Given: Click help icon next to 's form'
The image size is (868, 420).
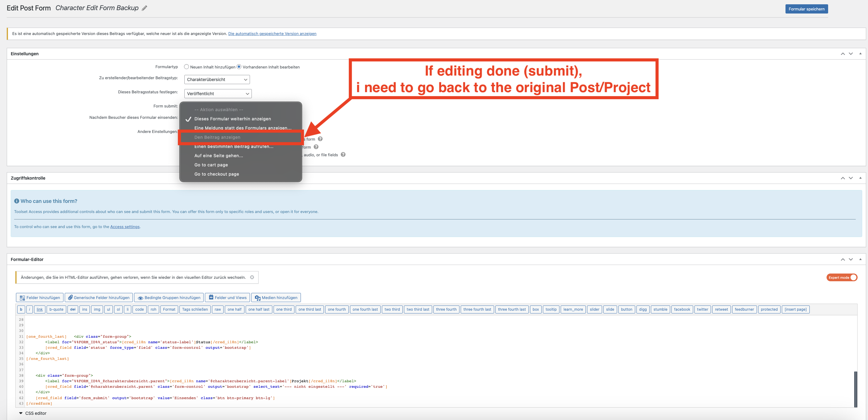Looking at the screenshot, I should pyautogui.click(x=320, y=139).
